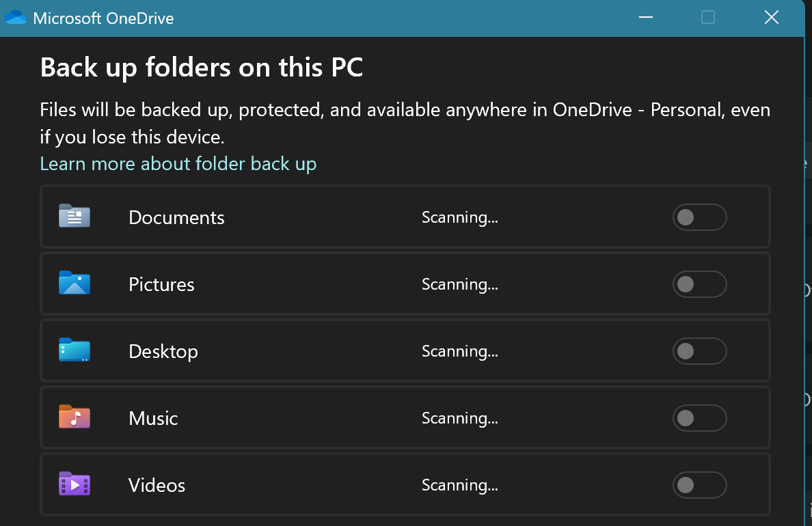Viewport: 812px width, 526px height.
Task: Click the Music folder name text
Action: coord(153,419)
